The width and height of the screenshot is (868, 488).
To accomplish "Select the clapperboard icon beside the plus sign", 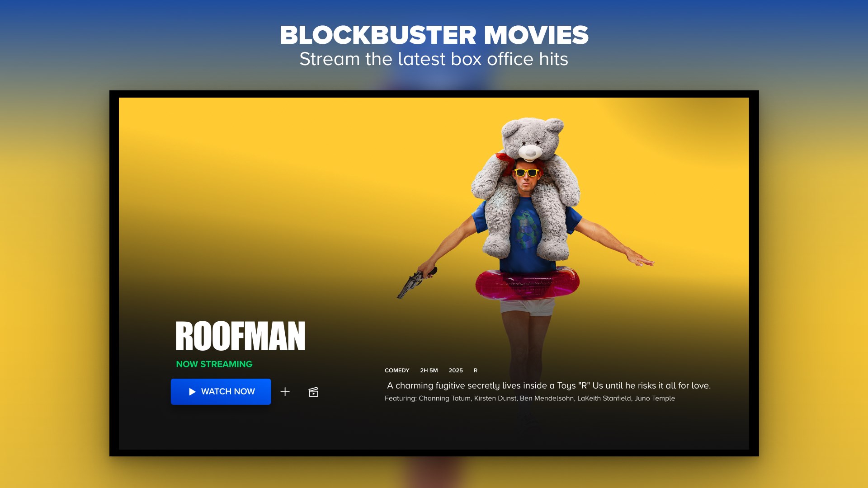I will click(x=314, y=392).
